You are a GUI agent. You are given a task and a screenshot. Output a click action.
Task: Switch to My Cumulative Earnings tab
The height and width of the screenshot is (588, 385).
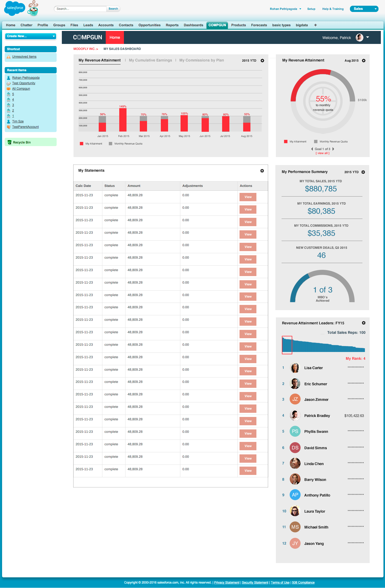[150, 60]
